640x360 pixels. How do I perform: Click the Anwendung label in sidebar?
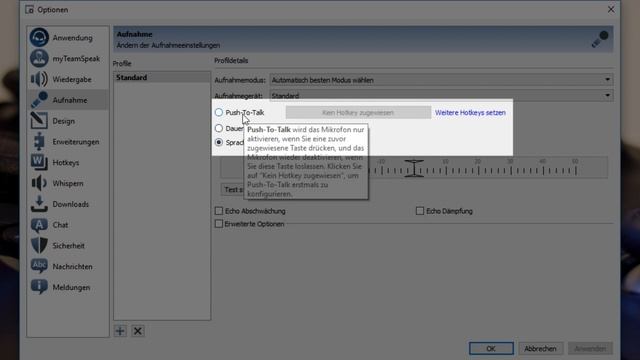pyautogui.click(x=72, y=38)
